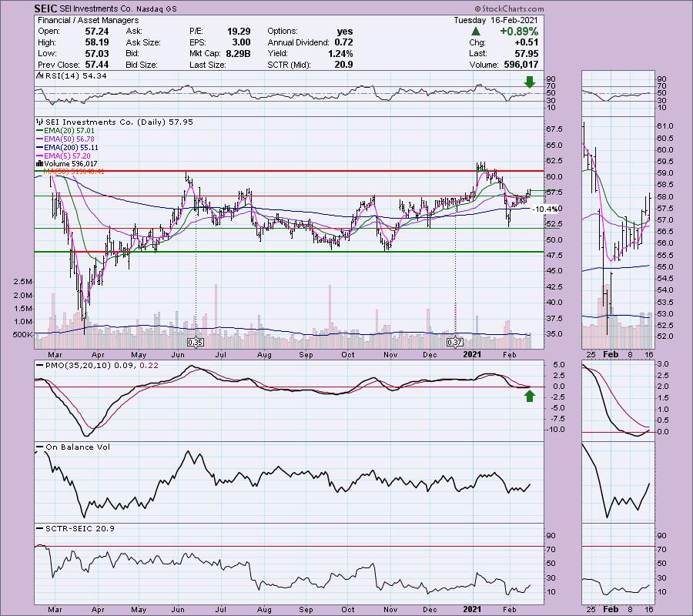This screenshot has width=693, height=616.
Task: Click the 0.35 dividend marker
Action: (x=195, y=343)
